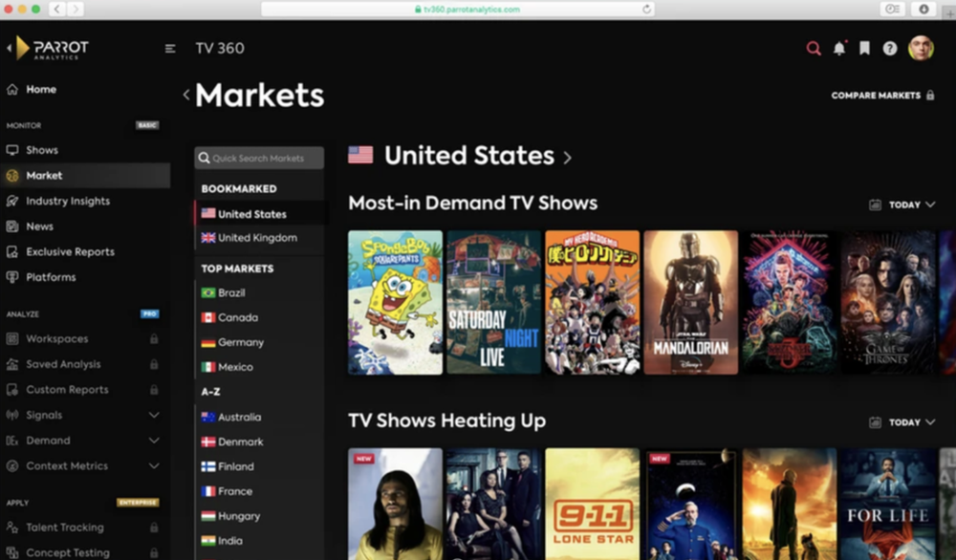The width and height of the screenshot is (956, 560).
Task: Open global search with the magnifier icon
Action: point(813,47)
